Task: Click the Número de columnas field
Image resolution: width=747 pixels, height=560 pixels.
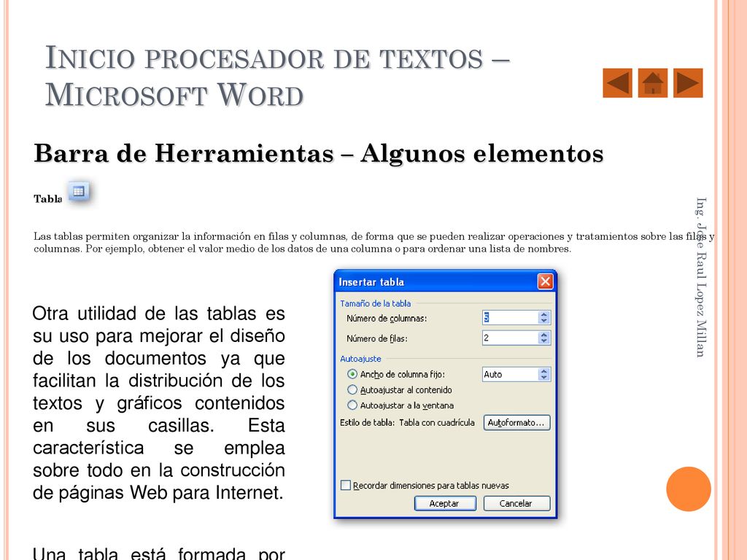Action: (x=510, y=318)
